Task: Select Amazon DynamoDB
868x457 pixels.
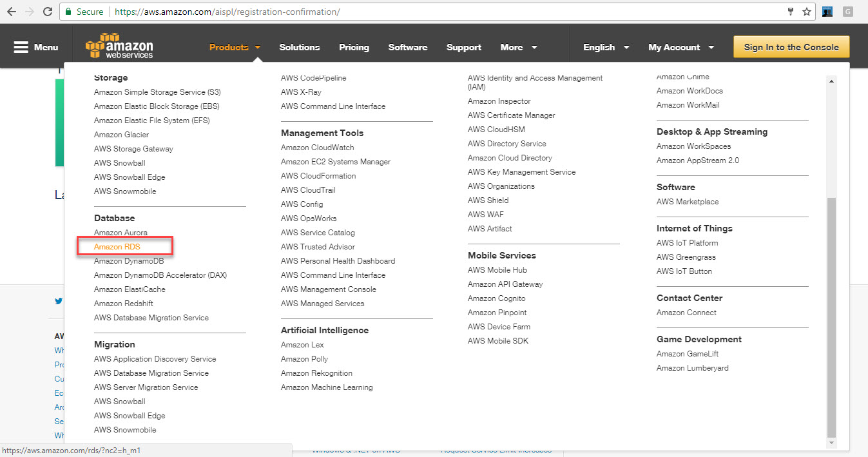Action: [x=129, y=261]
